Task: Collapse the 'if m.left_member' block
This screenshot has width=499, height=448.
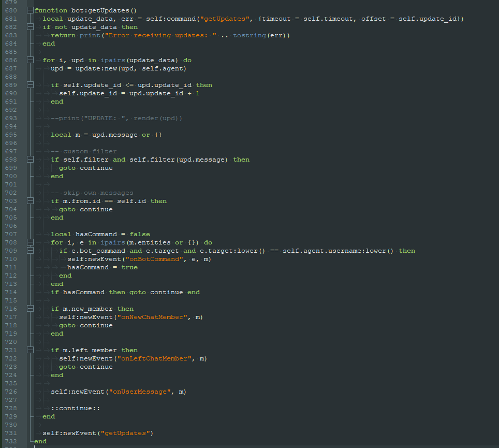Action: [x=30, y=350]
